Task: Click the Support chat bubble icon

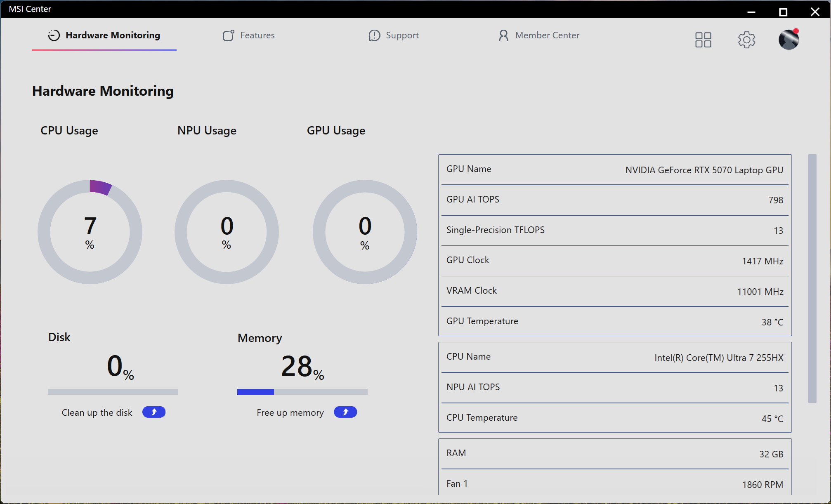Action: (x=374, y=35)
